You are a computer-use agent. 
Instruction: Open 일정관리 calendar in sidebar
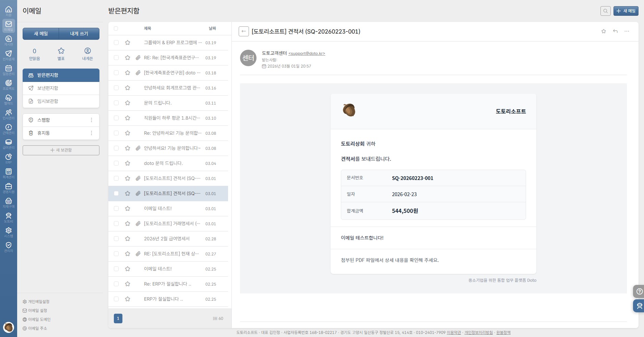pyautogui.click(x=9, y=69)
